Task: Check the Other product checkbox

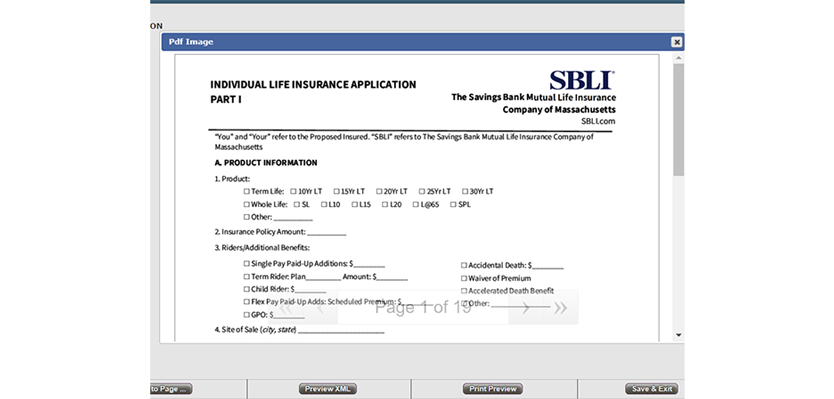Action: click(246, 217)
